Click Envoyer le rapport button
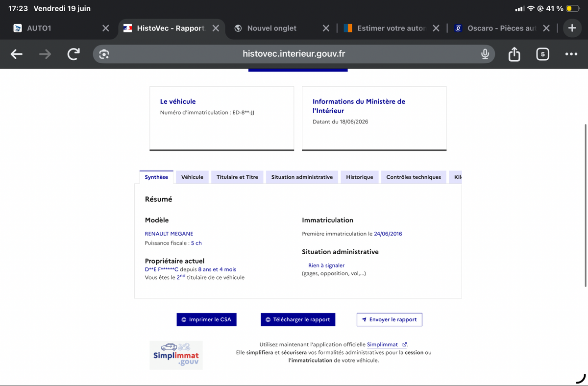The image size is (588, 386). pos(389,319)
